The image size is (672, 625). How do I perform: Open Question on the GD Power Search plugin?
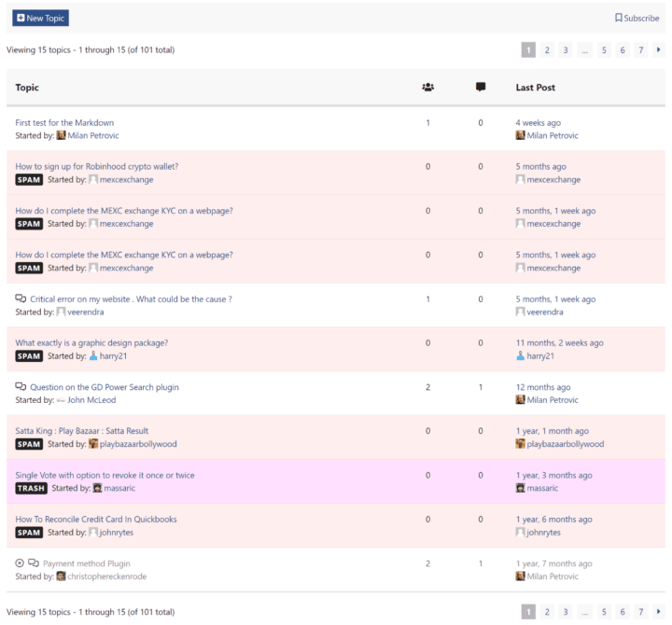coord(105,387)
